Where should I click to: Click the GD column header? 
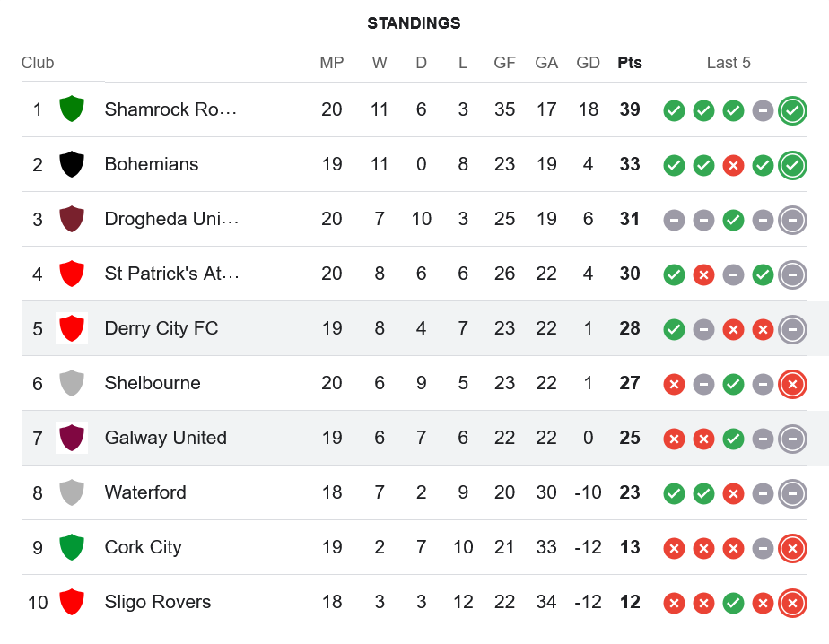(589, 63)
